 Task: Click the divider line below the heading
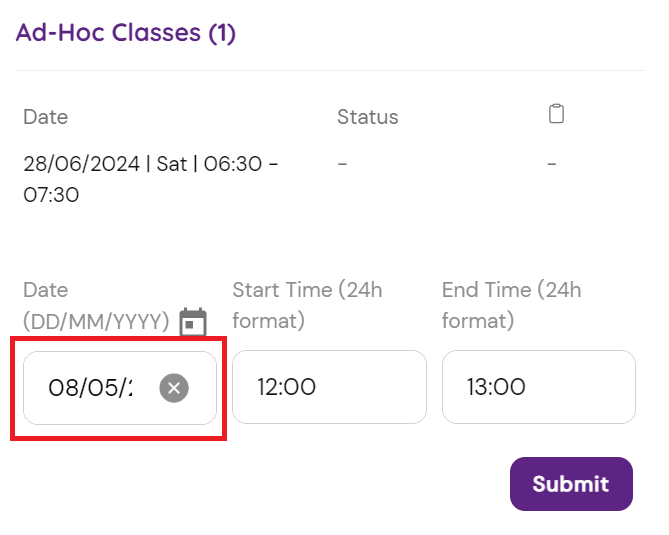(330, 70)
